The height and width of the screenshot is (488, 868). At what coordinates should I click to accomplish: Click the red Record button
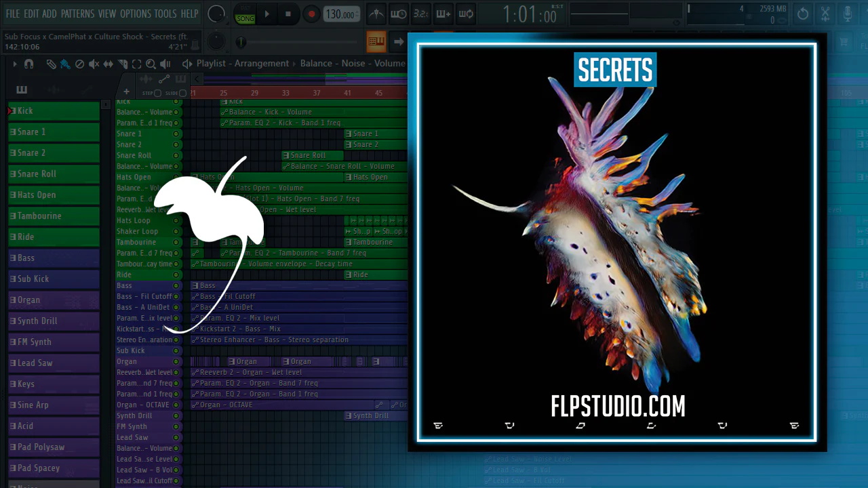311,14
